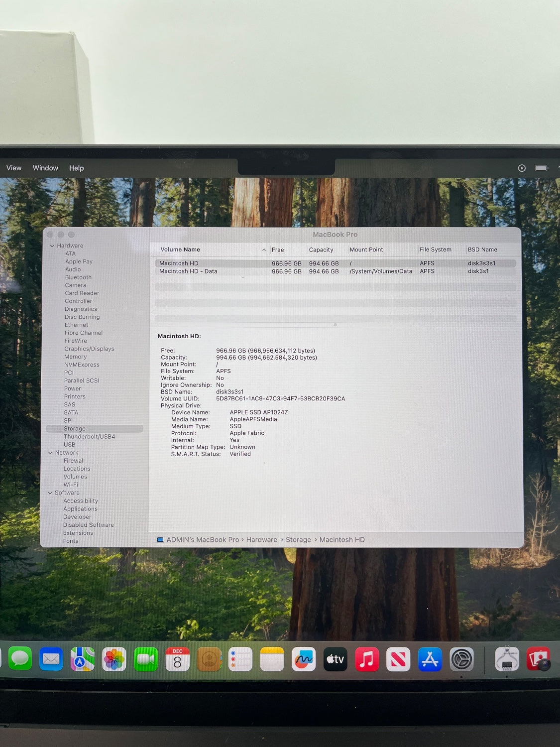
Task: Click the battery status icon in menu bar
Action: coord(541,168)
